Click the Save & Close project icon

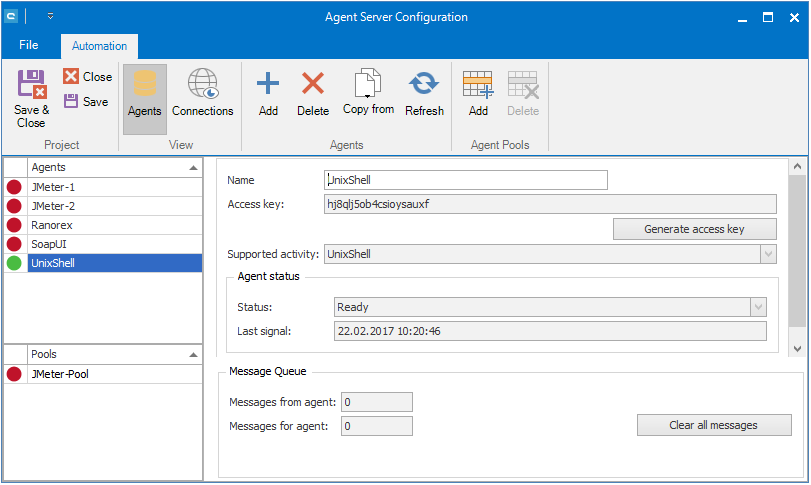pyautogui.click(x=31, y=98)
